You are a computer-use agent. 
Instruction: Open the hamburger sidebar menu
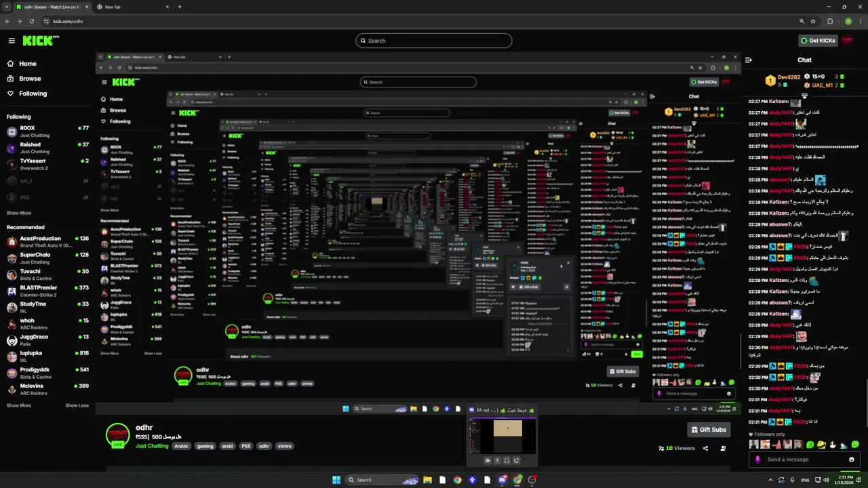click(12, 41)
